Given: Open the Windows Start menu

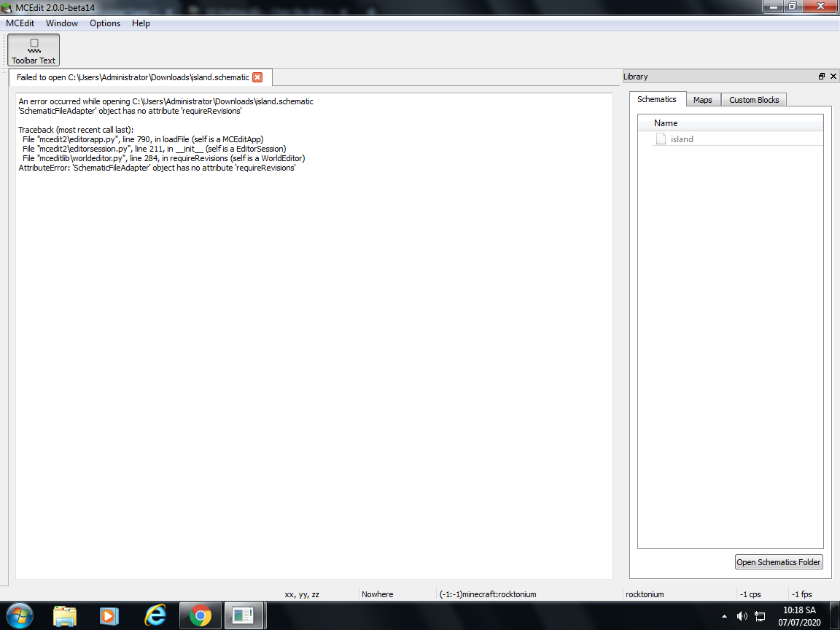Looking at the screenshot, I should pyautogui.click(x=20, y=615).
